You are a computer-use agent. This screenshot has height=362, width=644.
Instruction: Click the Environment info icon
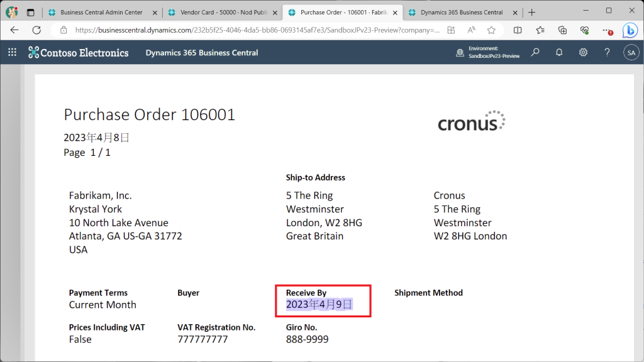pyautogui.click(x=460, y=53)
